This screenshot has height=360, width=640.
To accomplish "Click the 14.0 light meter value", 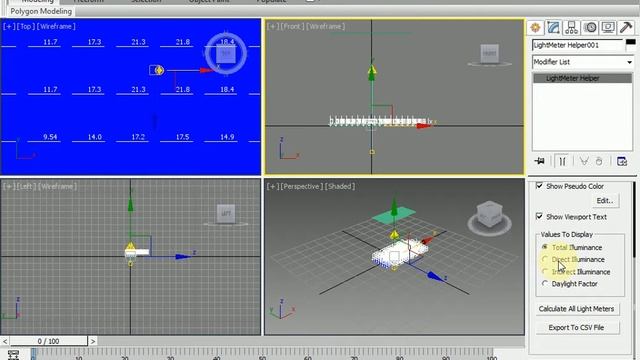I will pos(94,137).
